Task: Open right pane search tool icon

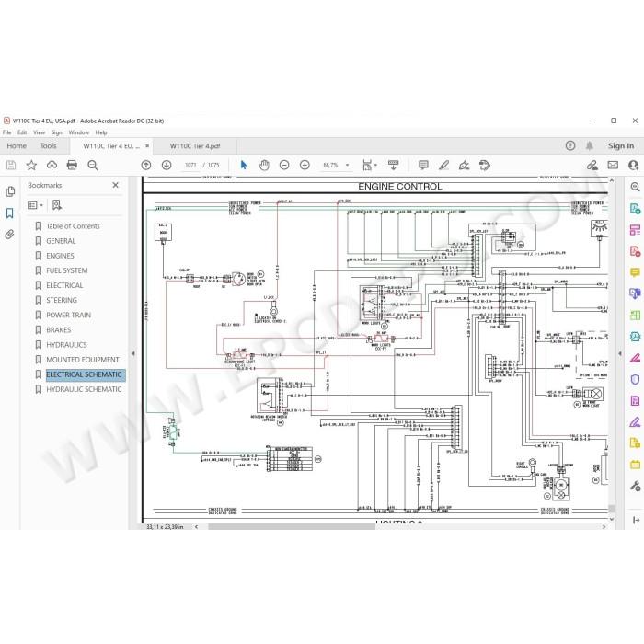Action: pyautogui.click(x=635, y=187)
